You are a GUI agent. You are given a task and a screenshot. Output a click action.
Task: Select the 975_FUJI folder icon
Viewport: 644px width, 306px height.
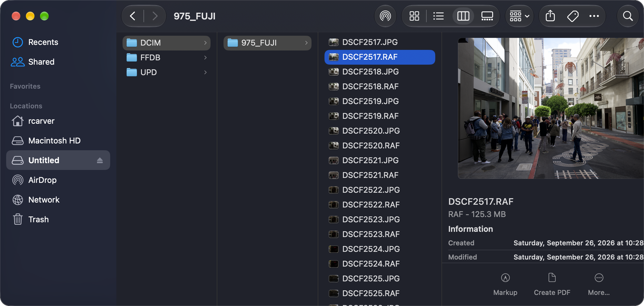233,43
